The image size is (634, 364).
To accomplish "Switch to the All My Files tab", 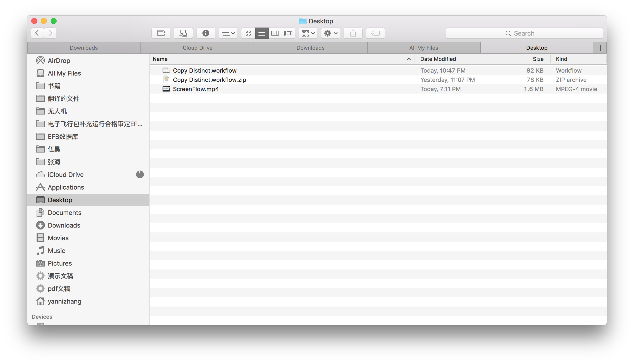I will point(424,48).
